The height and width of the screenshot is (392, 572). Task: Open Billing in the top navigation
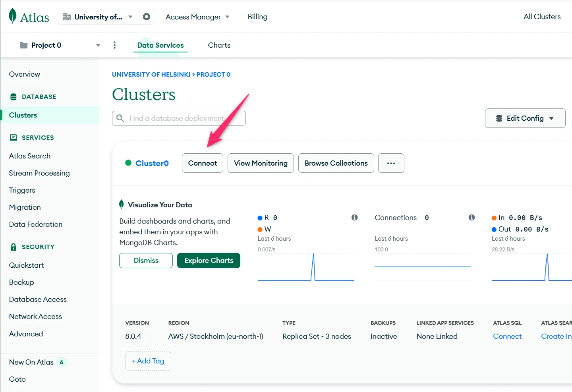(x=257, y=17)
